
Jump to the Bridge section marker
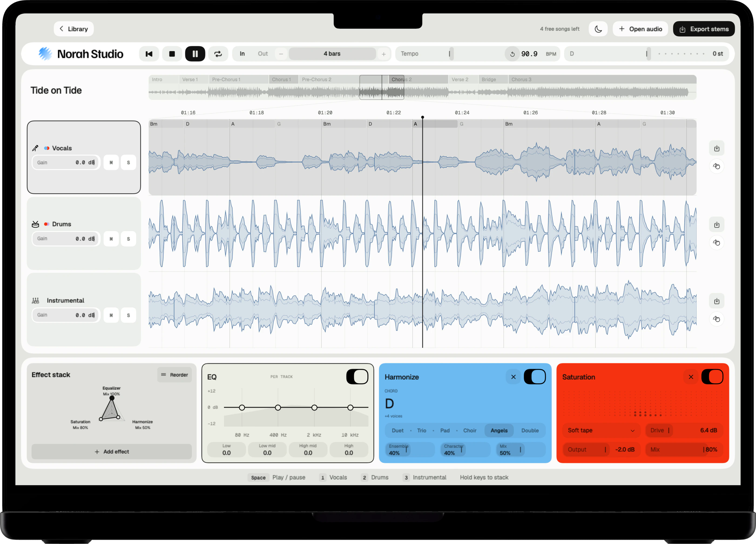pyautogui.click(x=493, y=79)
